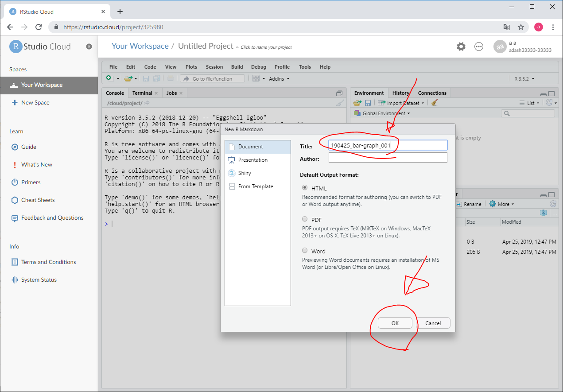Reload the browser page
Viewport: 563px width, 392px height.
[x=39, y=27]
